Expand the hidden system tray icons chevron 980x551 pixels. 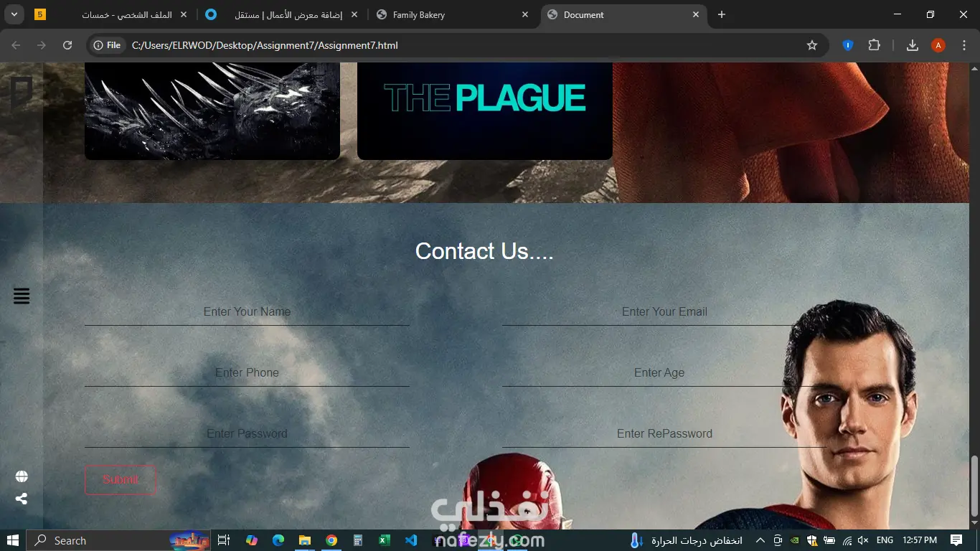pyautogui.click(x=760, y=540)
